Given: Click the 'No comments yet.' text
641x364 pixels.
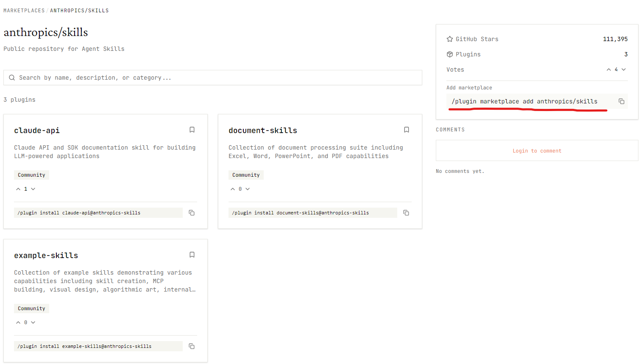Looking at the screenshot, I should 460,171.
